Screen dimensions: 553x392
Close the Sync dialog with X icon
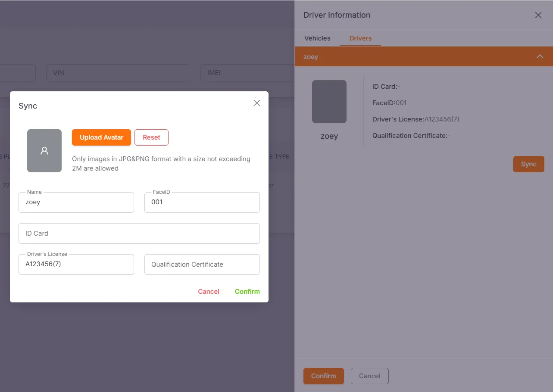pyautogui.click(x=257, y=103)
